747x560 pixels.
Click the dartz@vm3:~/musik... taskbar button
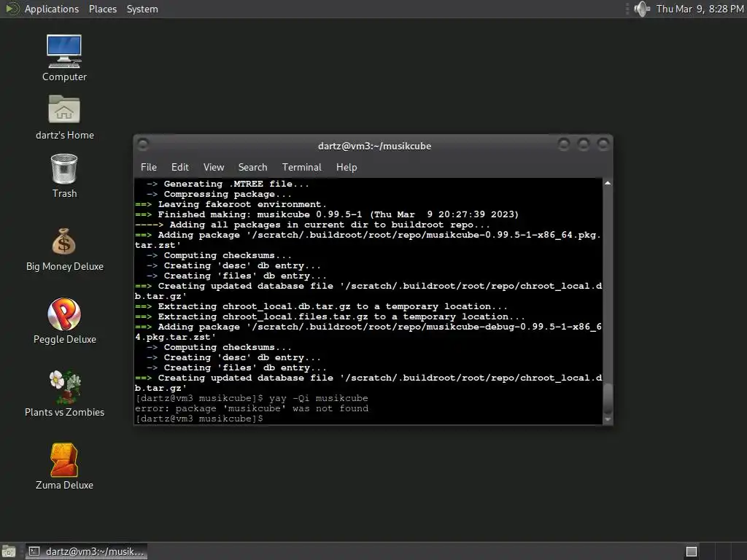pyautogui.click(x=87, y=551)
